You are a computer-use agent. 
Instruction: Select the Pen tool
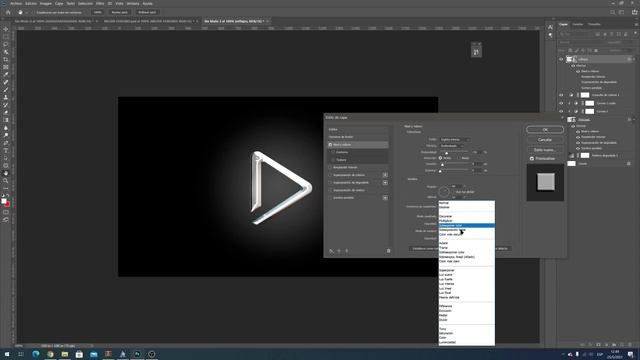click(x=6, y=143)
